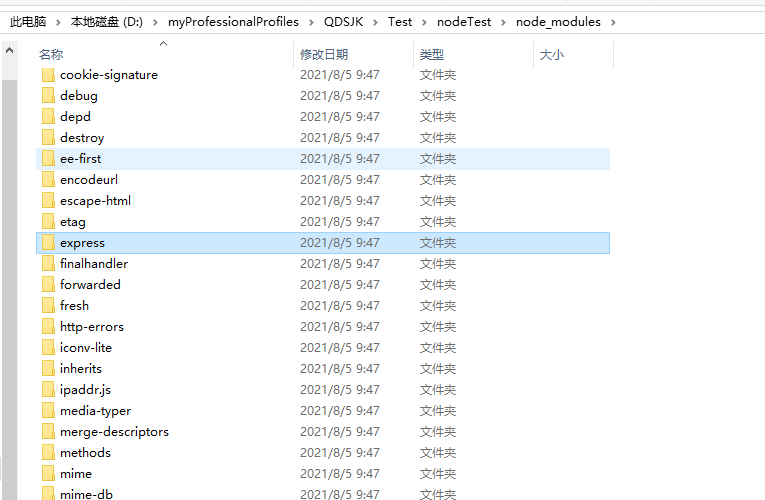The height and width of the screenshot is (500, 765).
Task: Click the scroll-up arrow of left scrollbar
Action: point(9,50)
